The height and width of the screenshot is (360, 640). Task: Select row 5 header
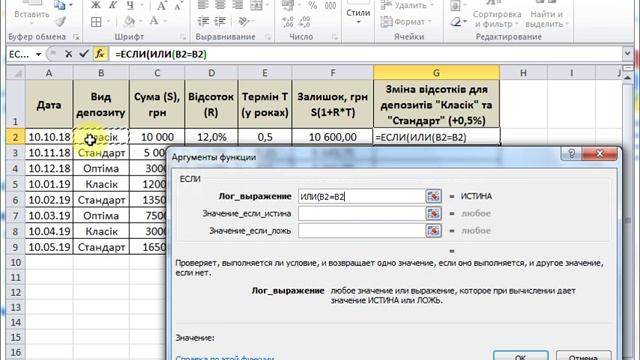click(16, 184)
